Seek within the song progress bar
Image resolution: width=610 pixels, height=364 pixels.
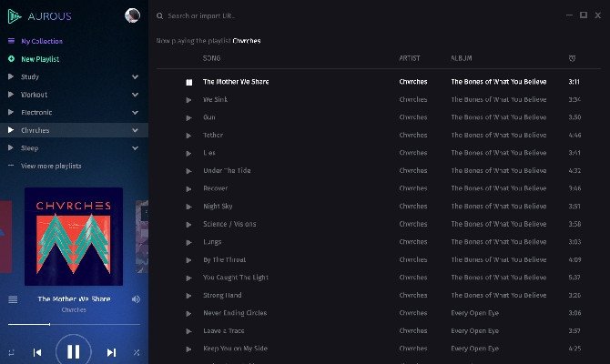74,324
